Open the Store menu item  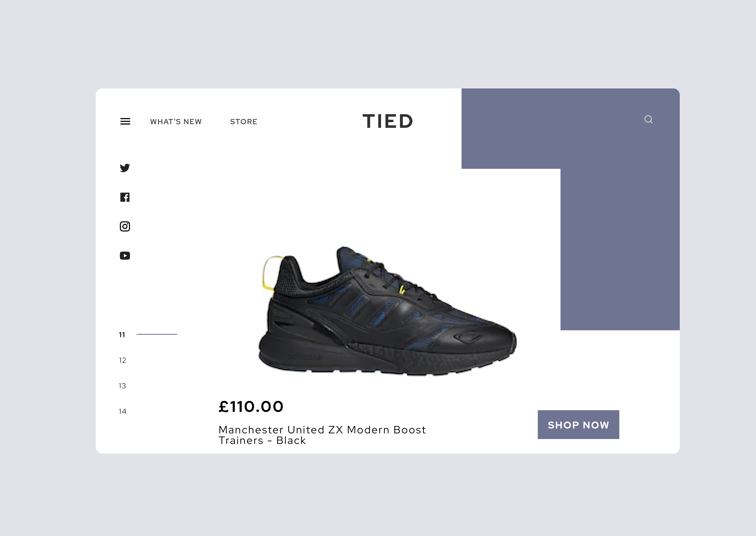244,122
